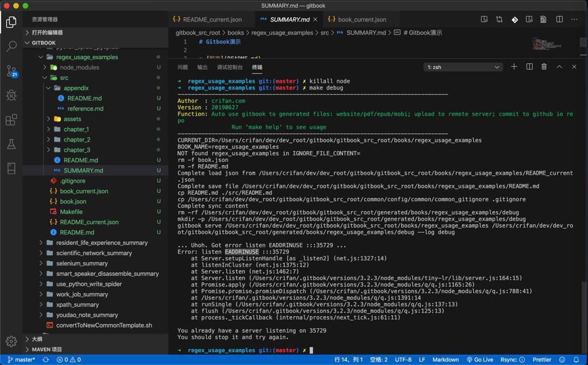Switch to the 输出 panel tab
The width and height of the screenshot is (588, 365).
[x=202, y=67]
